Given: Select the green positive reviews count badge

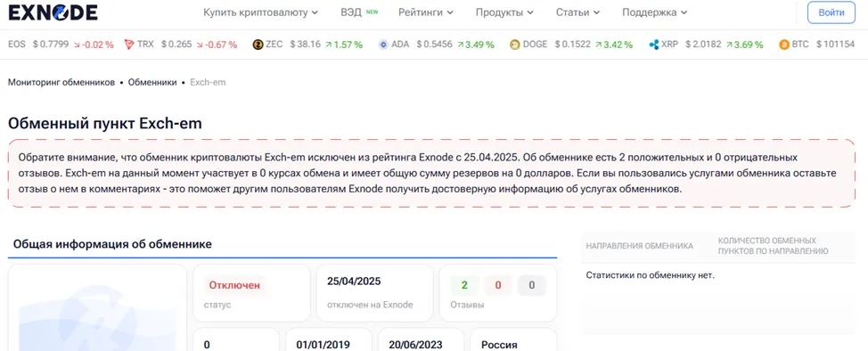Looking at the screenshot, I should click(x=464, y=286).
